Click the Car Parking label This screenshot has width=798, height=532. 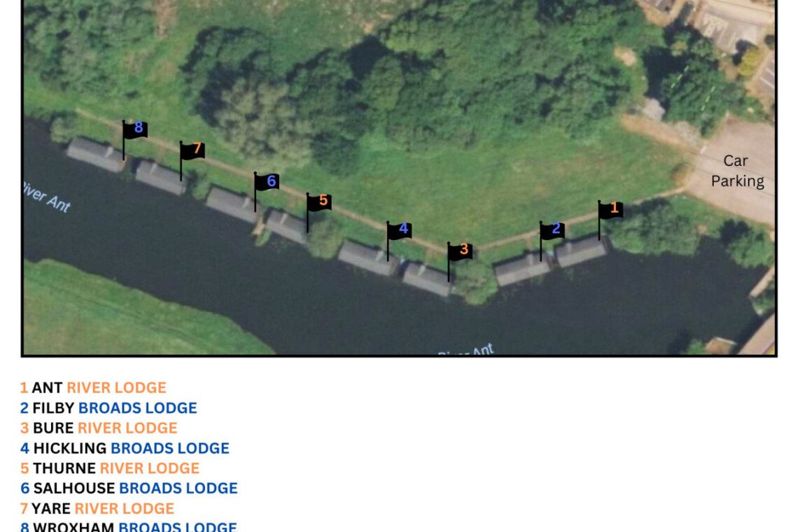point(736,171)
